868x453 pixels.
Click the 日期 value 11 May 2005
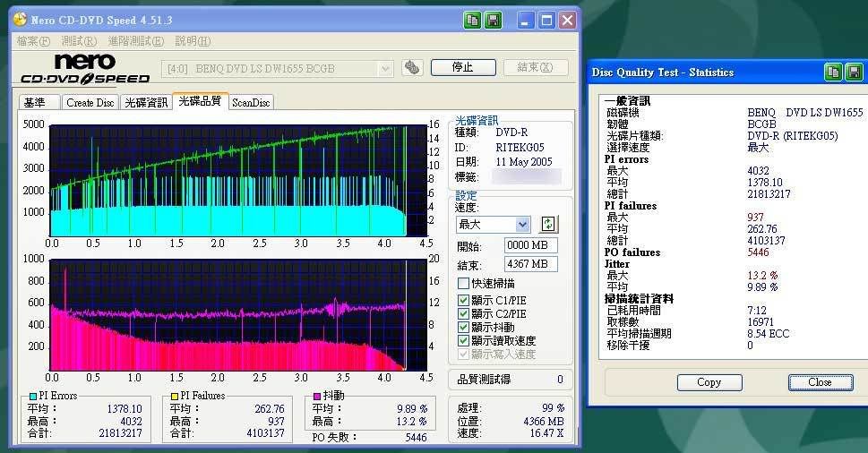pos(524,161)
